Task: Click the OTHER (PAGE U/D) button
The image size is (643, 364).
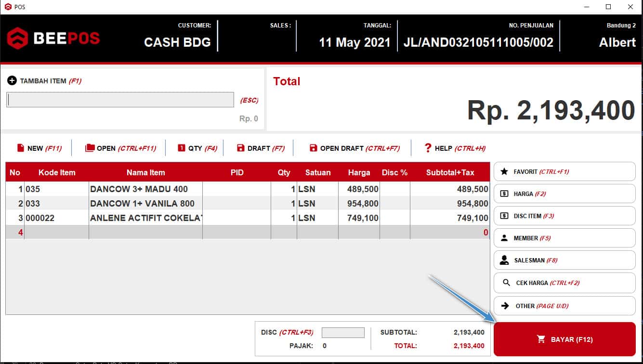Action: coord(564,306)
